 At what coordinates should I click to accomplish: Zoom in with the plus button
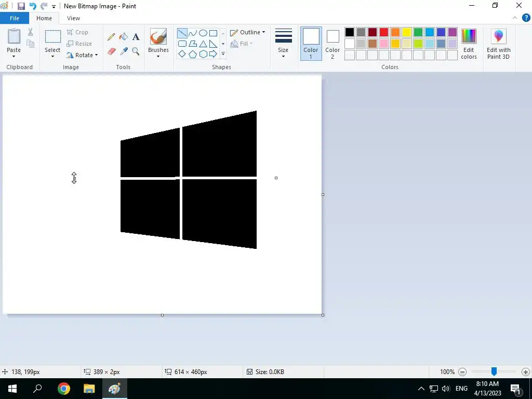coord(526,372)
